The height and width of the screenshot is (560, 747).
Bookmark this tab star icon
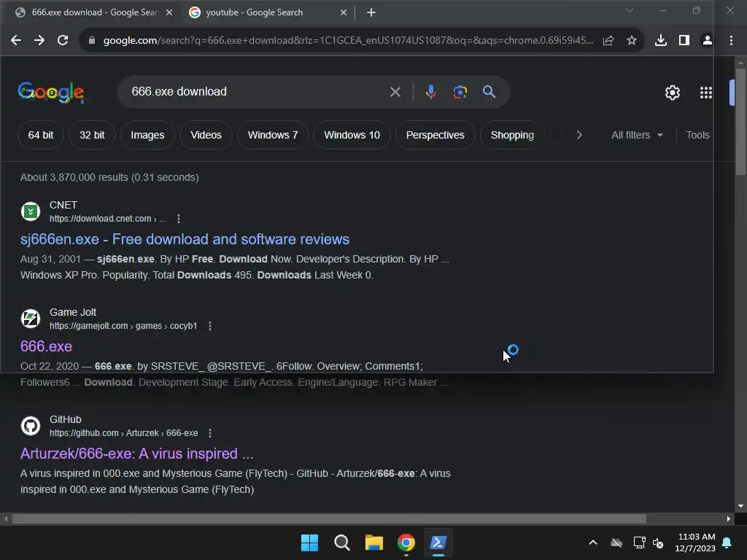tap(632, 41)
